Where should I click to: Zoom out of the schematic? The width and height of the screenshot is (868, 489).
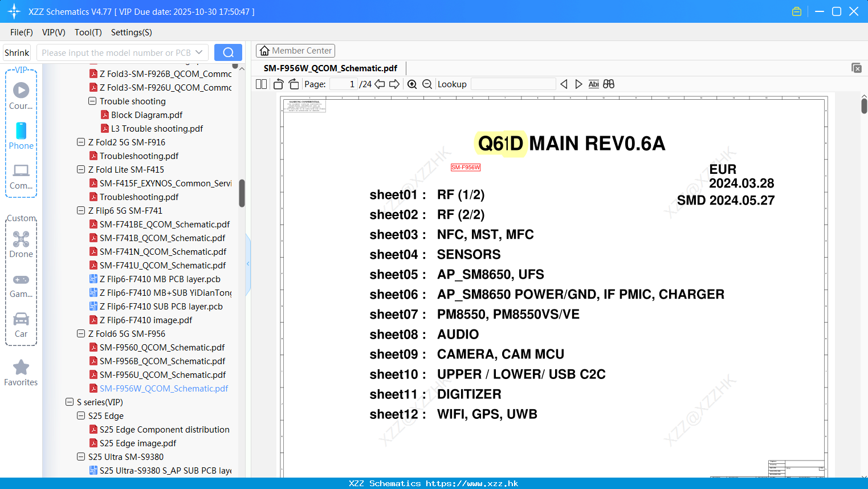pyautogui.click(x=427, y=84)
